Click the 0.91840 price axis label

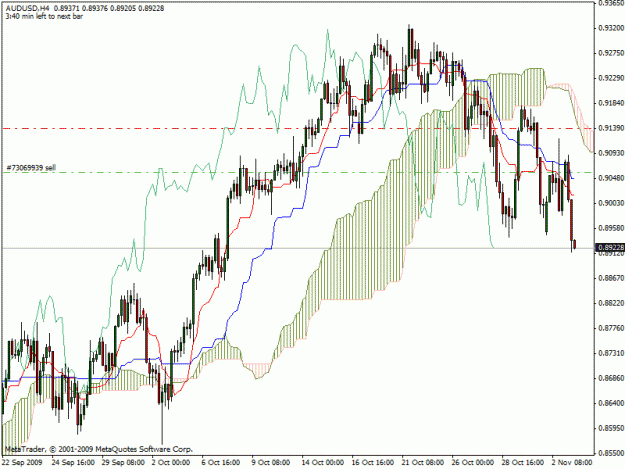click(x=611, y=103)
